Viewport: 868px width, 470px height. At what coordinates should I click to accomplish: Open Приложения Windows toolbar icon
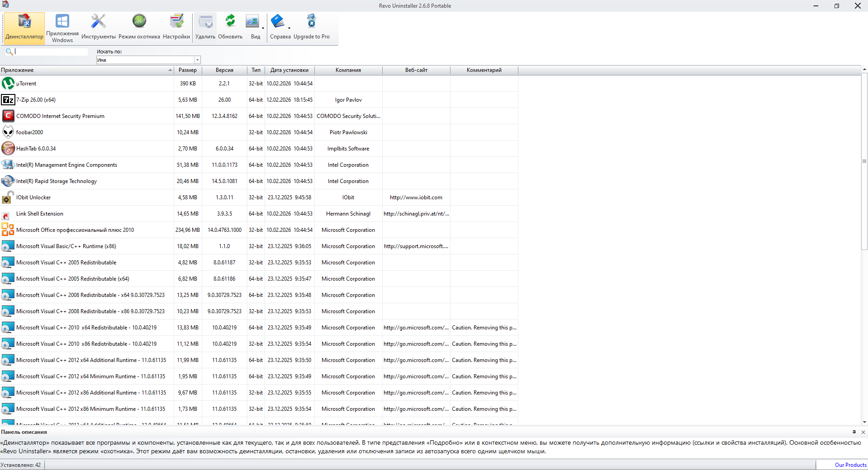pos(62,28)
